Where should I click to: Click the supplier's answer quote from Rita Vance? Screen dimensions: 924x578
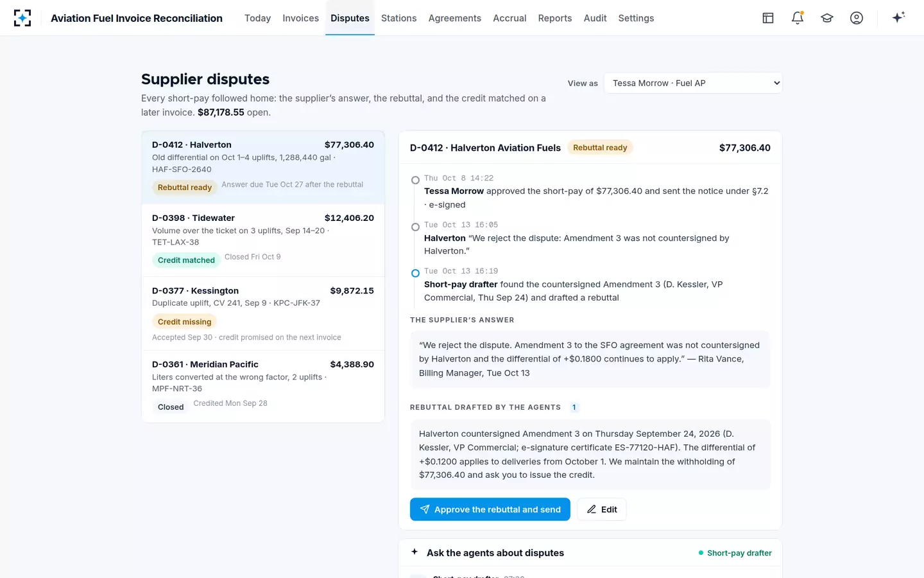590,359
